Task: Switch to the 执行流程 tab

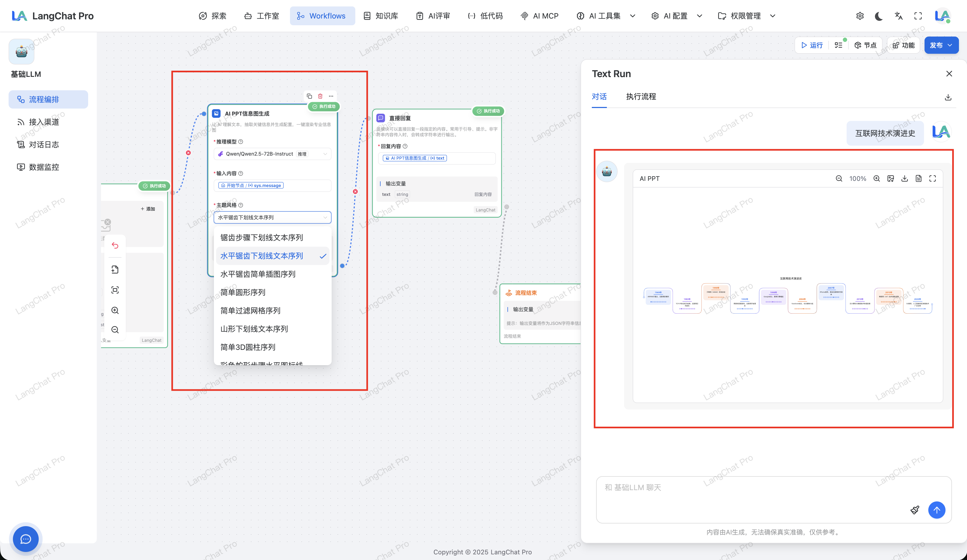Action: 641,97
